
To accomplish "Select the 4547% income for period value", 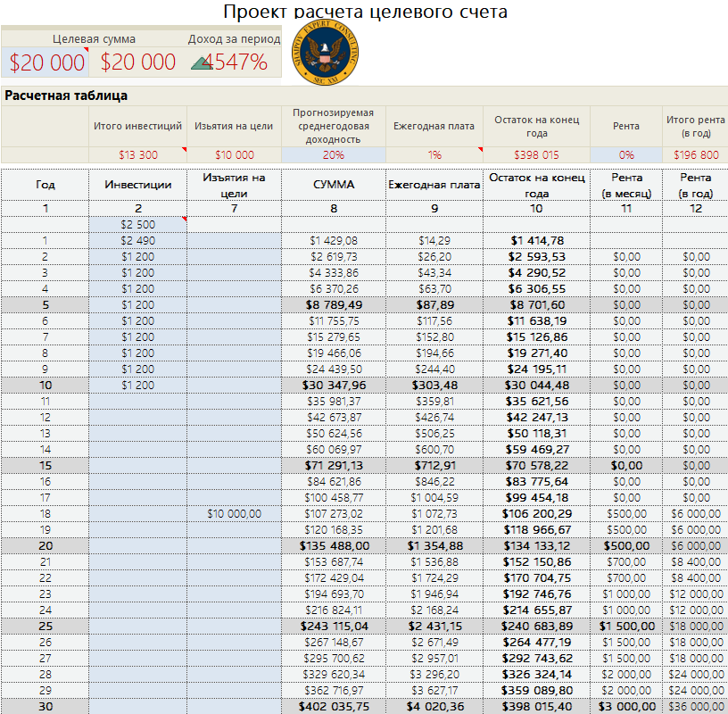I will pos(235,62).
